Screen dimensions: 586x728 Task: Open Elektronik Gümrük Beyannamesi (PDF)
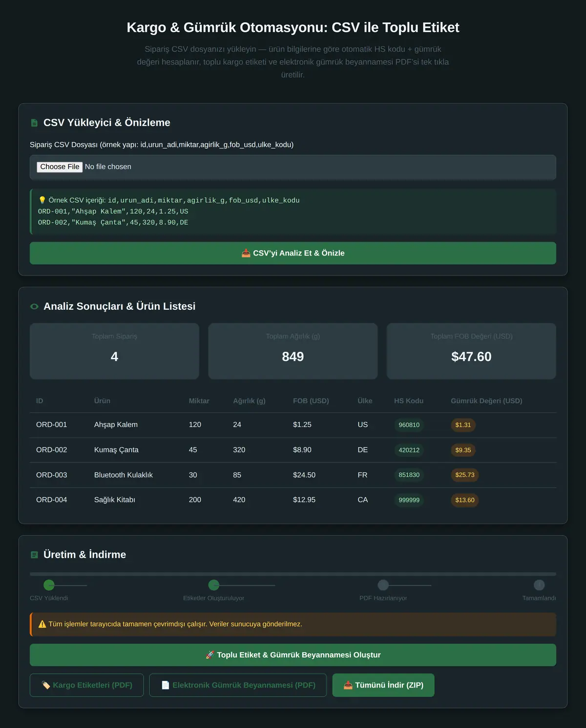[x=238, y=685]
